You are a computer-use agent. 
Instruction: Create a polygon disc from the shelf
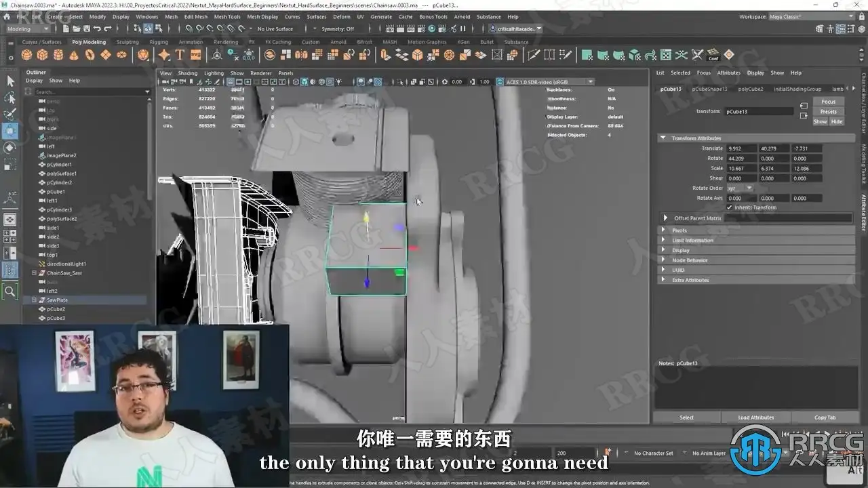[121, 55]
